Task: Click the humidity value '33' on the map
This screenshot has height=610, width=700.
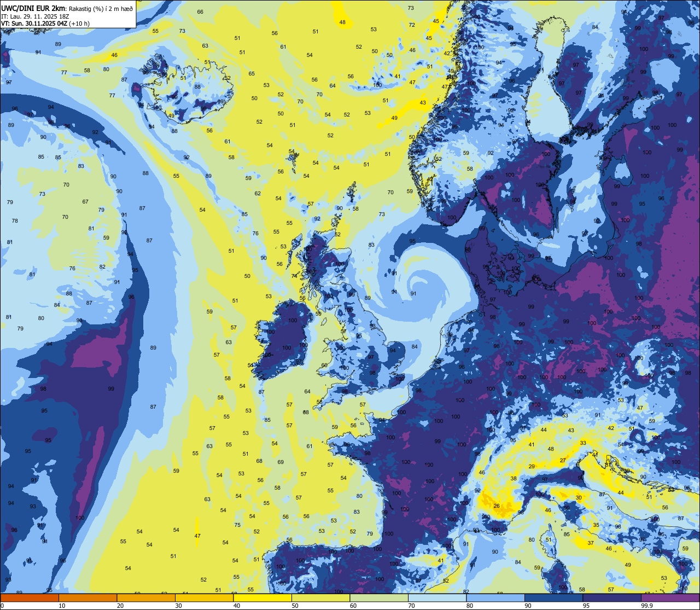Action: 583,443
